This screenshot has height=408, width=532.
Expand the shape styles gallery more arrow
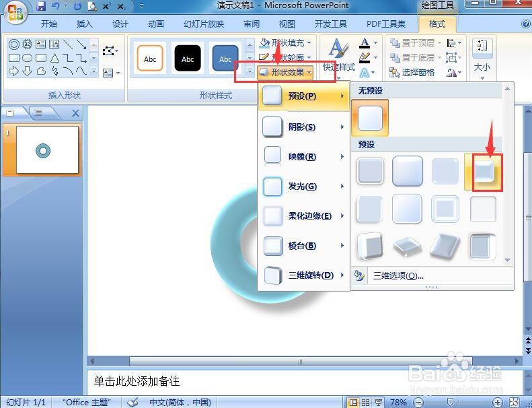click(250, 71)
